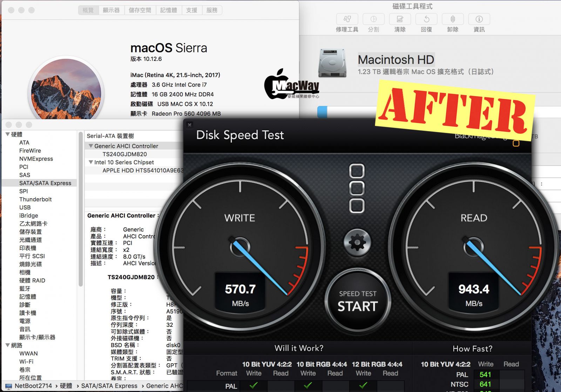561x392 pixels.
Task: Click the NTSC write value 641
Action: (x=485, y=384)
